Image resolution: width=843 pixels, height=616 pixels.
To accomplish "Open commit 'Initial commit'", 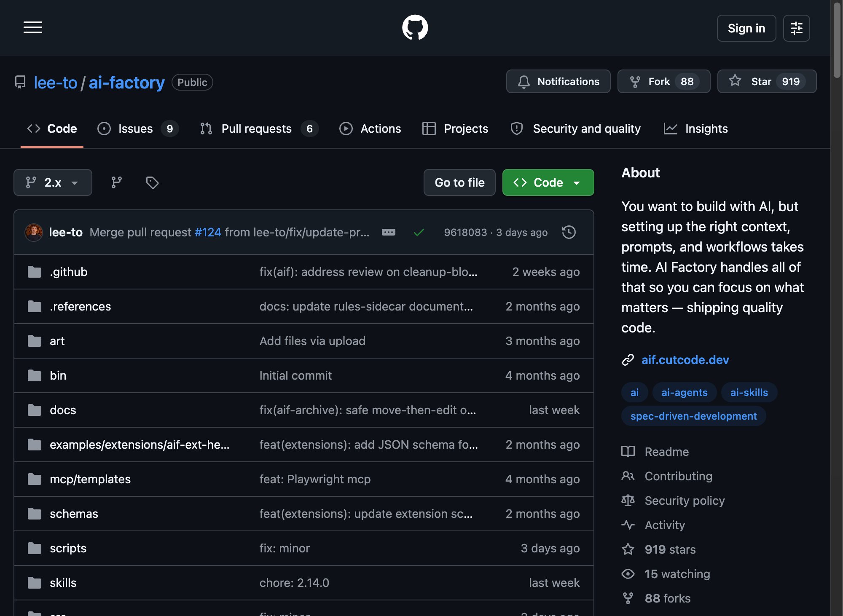I will coord(295,375).
